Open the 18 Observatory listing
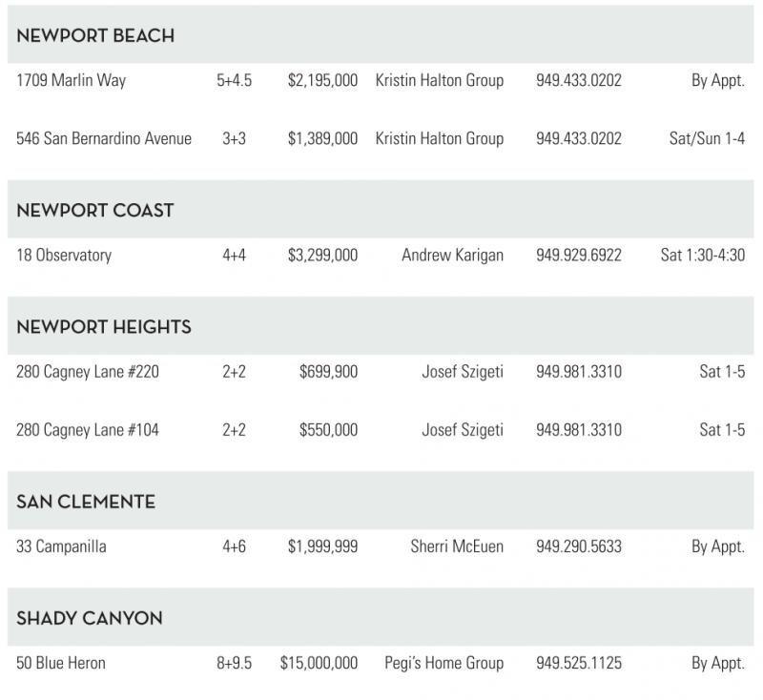 coord(64,256)
